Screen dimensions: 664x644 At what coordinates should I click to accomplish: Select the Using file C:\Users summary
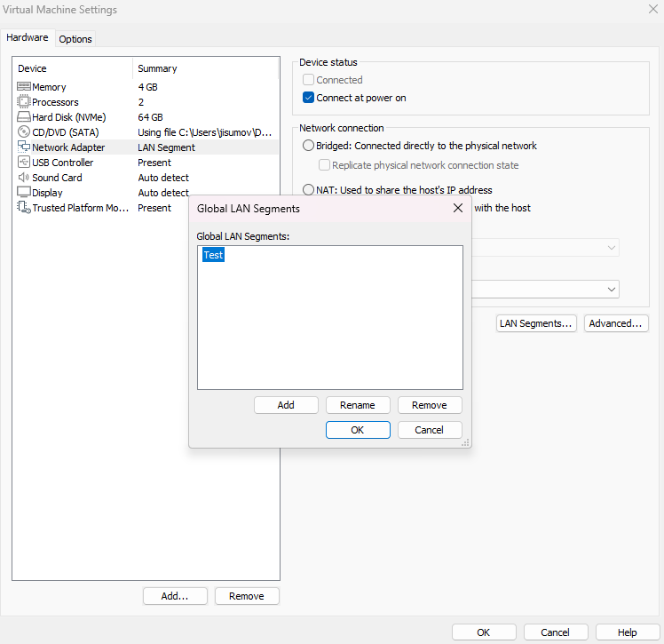point(204,132)
